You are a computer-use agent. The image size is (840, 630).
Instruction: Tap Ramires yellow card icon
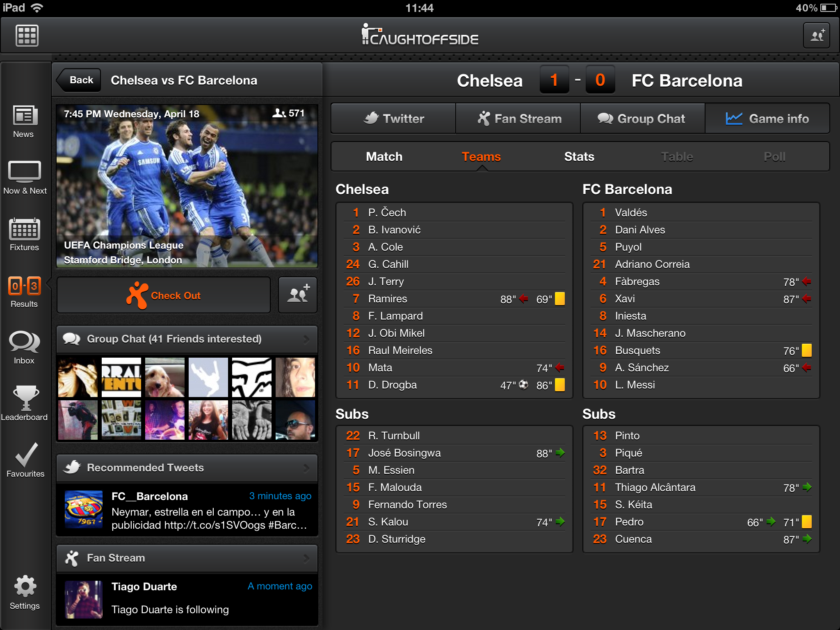(560, 299)
